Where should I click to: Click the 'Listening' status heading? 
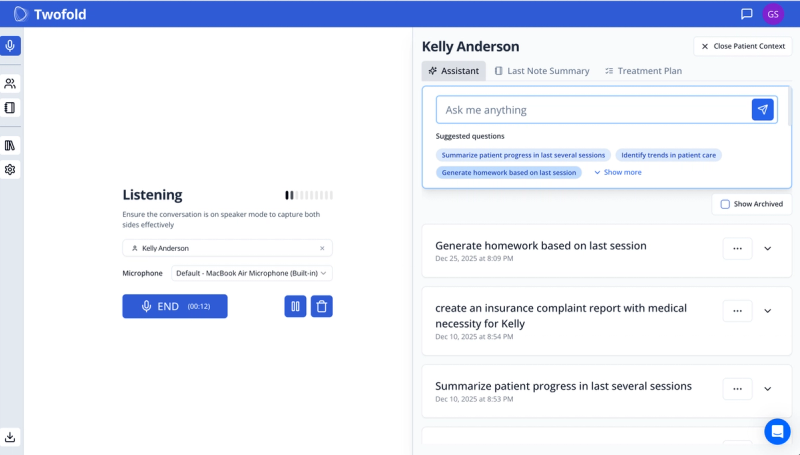pos(152,195)
